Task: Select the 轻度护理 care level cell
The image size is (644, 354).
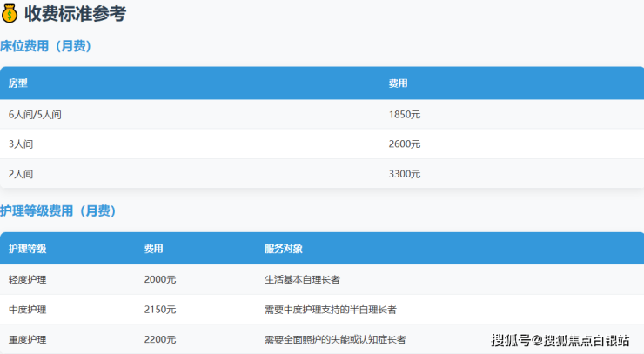Action: pos(27,279)
